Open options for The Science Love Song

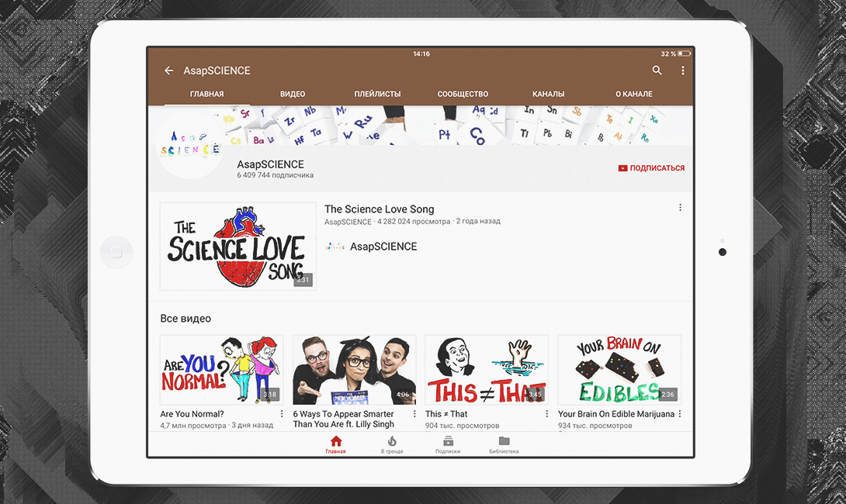[x=680, y=208]
